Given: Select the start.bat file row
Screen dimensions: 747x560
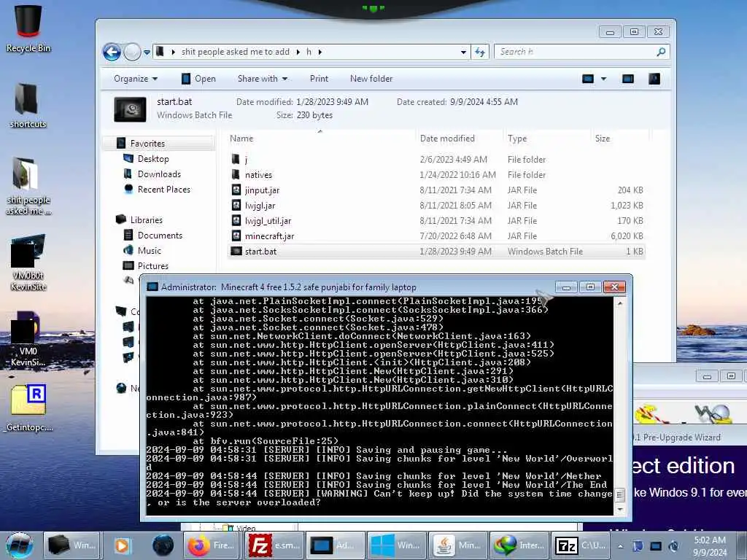Looking at the screenshot, I should coord(436,251).
